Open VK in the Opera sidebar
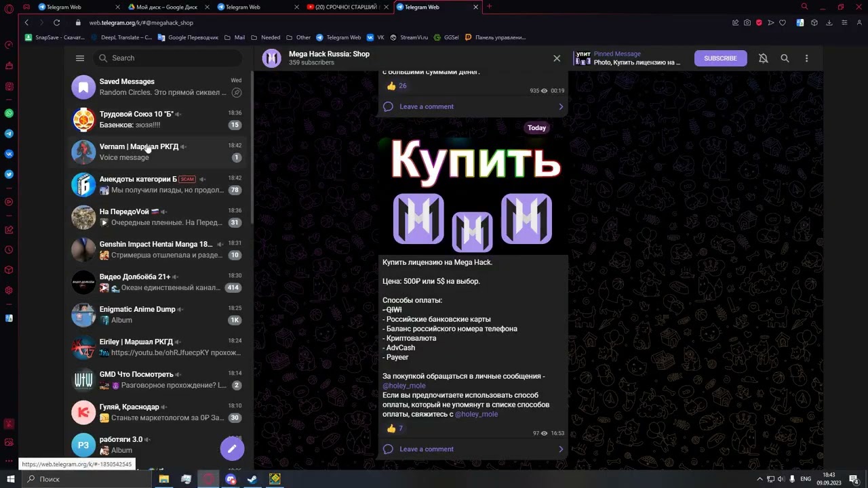This screenshot has width=868, height=488. click(9, 154)
